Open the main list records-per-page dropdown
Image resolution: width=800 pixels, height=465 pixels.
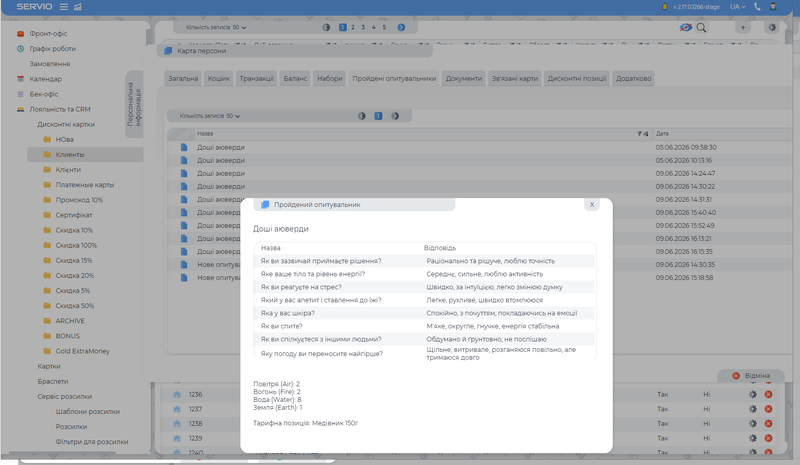[x=216, y=28]
